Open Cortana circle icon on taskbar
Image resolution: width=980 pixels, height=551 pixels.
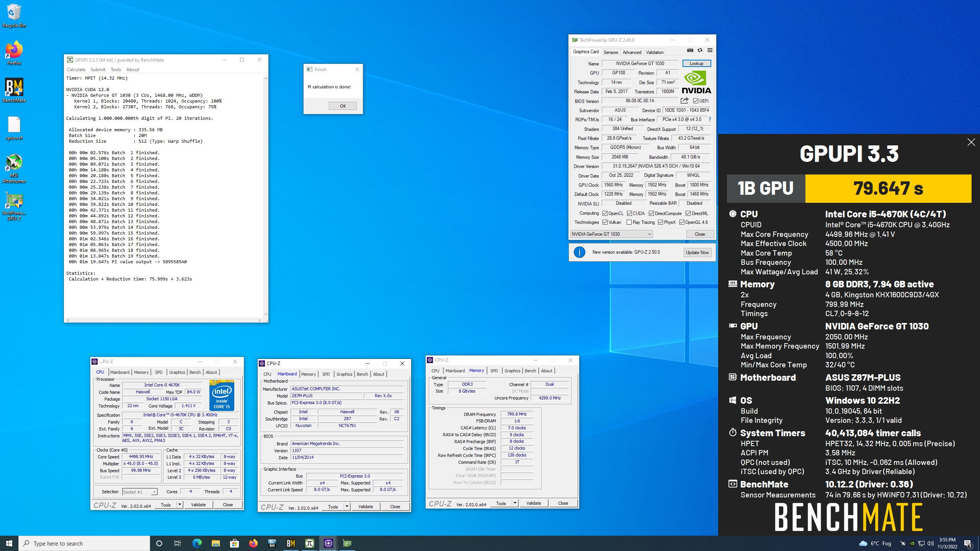(159, 543)
